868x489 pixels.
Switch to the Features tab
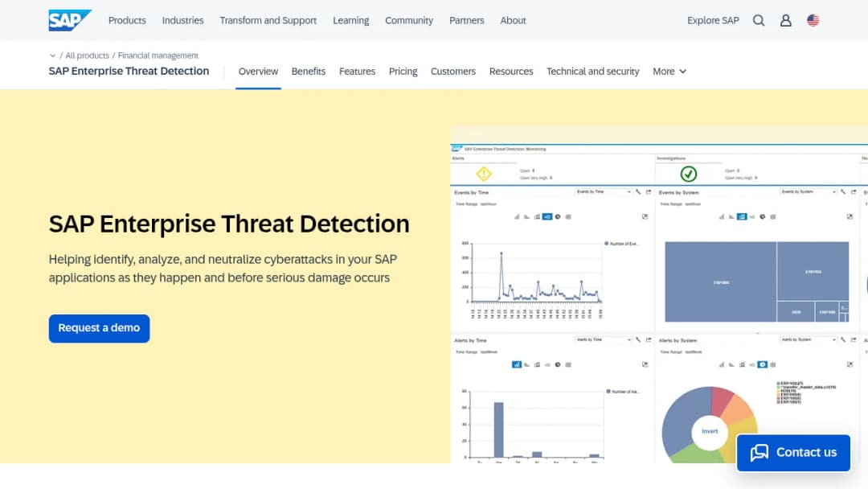click(x=357, y=72)
